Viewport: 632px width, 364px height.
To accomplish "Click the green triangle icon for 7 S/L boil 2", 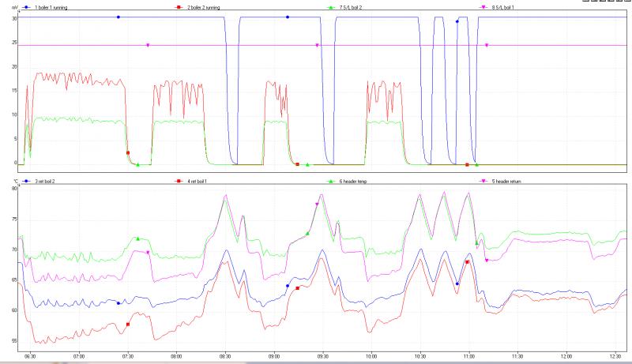I will 330,7.
